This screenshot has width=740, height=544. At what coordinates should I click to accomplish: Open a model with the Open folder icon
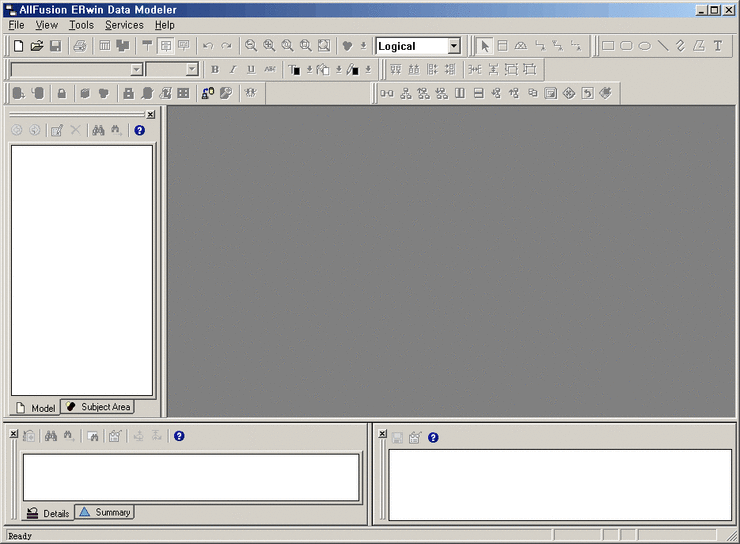tap(37, 46)
